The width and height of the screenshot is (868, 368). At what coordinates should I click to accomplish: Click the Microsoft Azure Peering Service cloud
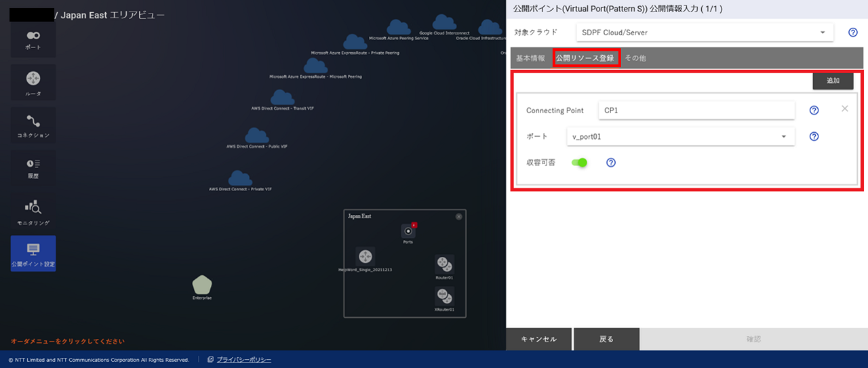[x=399, y=27]
